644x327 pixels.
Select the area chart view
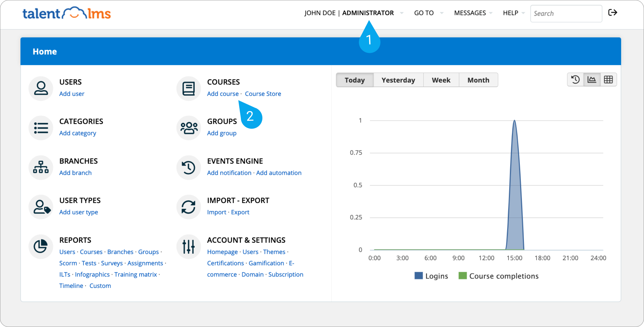592,79
